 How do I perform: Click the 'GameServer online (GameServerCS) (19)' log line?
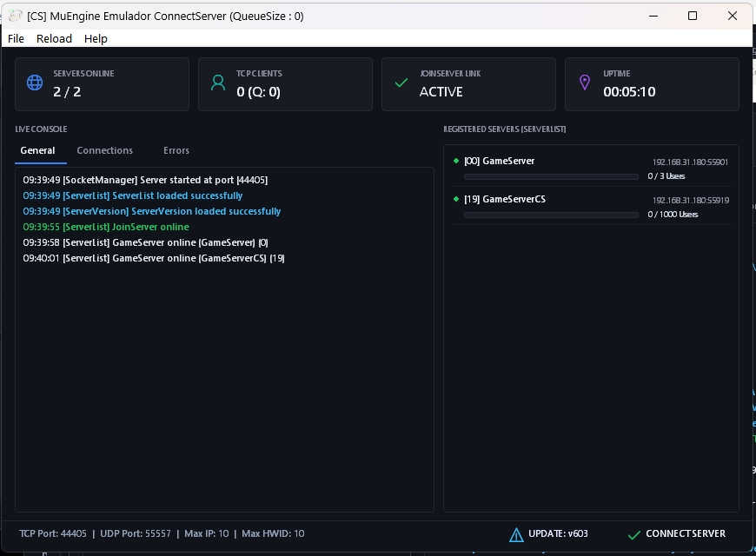(153, 258)
